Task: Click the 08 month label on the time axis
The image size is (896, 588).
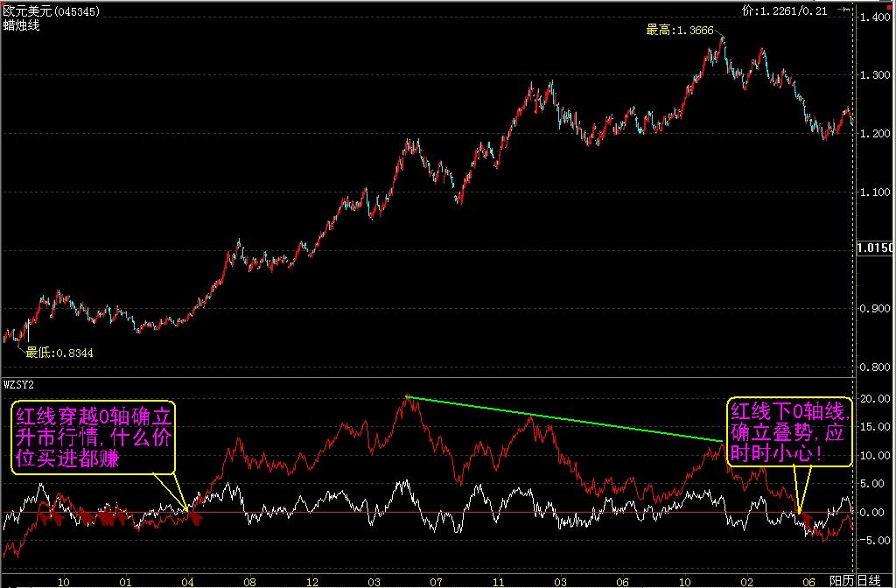Action: [249, 582]
